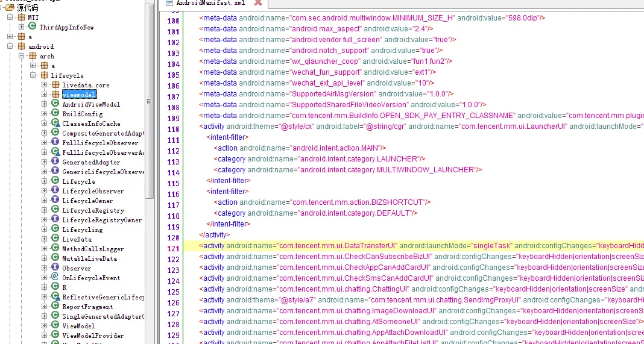Click the Lifecycle class icon
Viewport: 644px width, 344px height.
click(55, 181)
